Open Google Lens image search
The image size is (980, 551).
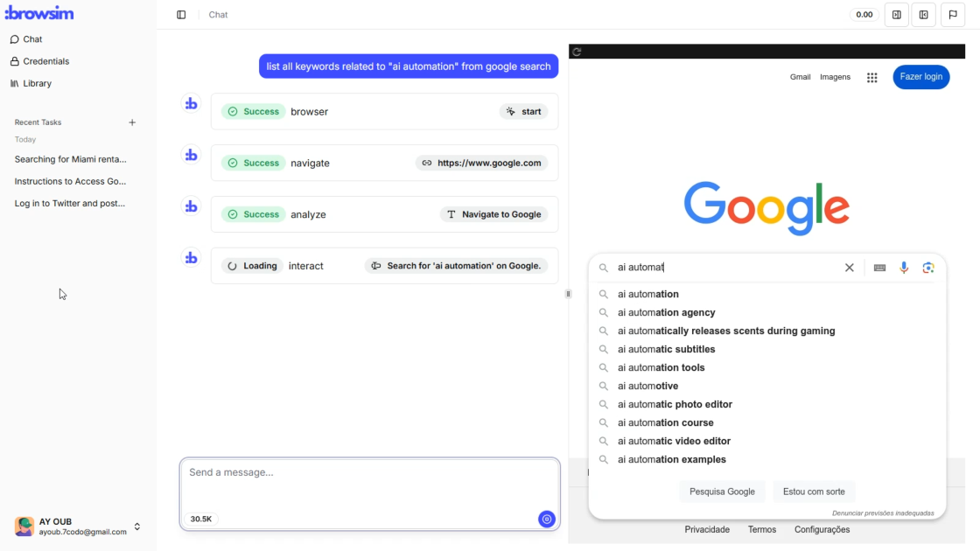tap(928, 268)
